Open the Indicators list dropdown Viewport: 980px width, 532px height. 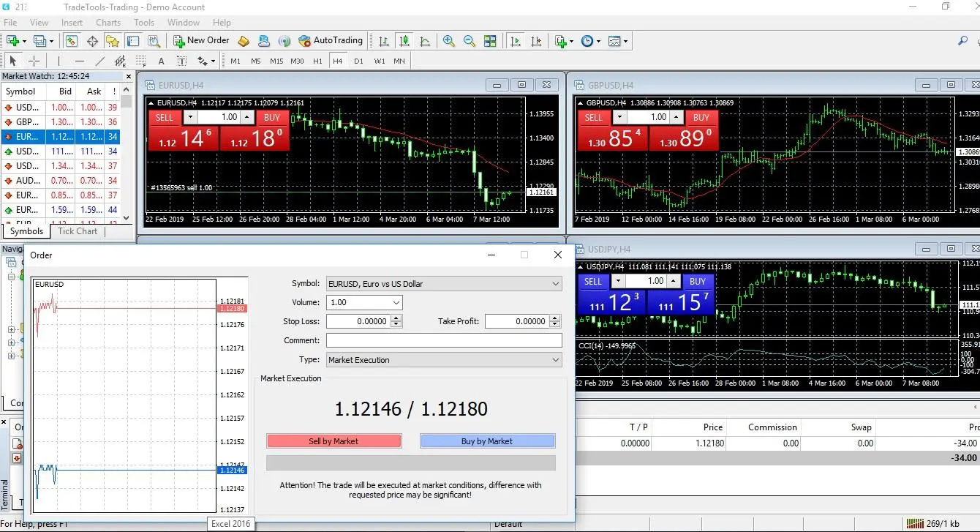563,41
